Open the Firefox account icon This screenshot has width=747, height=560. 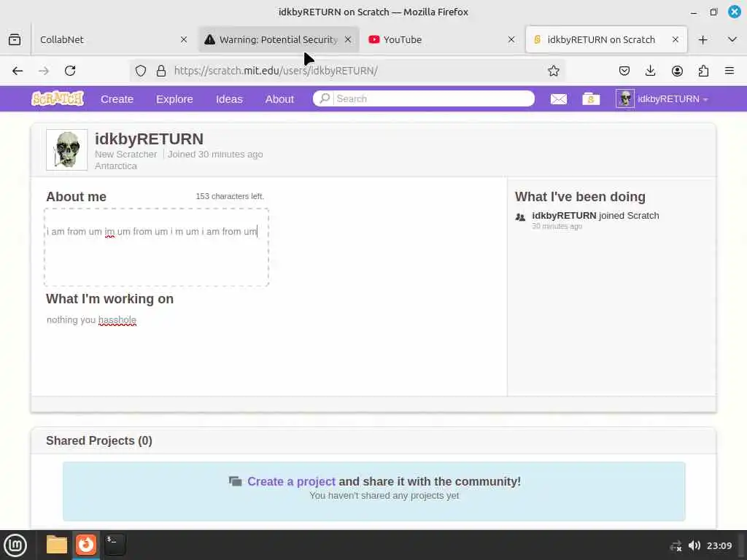(x=677, y=71)
